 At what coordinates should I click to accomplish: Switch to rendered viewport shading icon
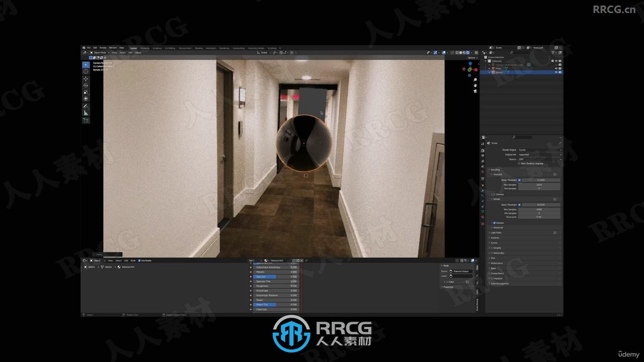click(x=468, y=53)
